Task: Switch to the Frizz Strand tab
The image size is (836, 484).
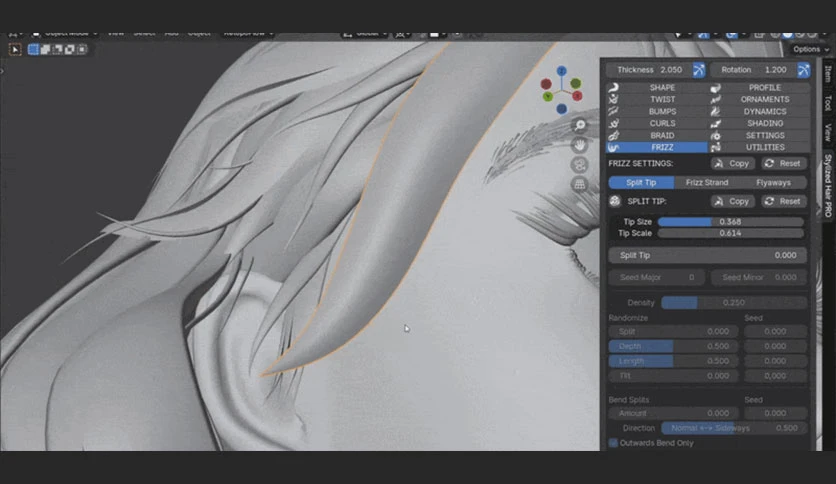Action: click(707, 182)
